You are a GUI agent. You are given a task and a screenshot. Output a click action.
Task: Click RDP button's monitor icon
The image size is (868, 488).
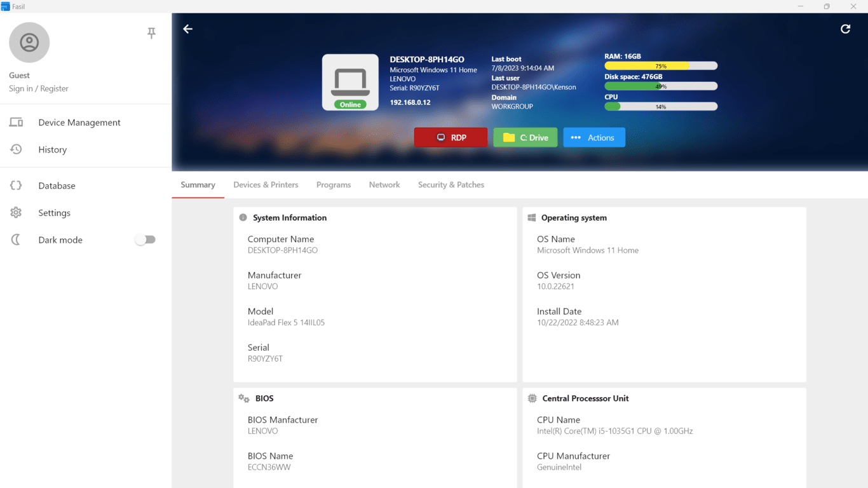(x=441, y=137)
